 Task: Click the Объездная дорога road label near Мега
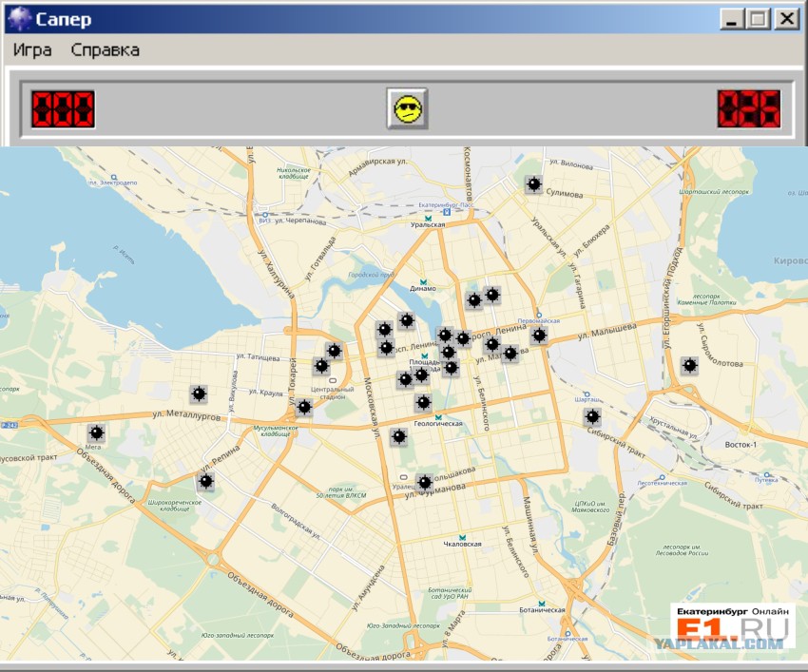pos(106,475)
